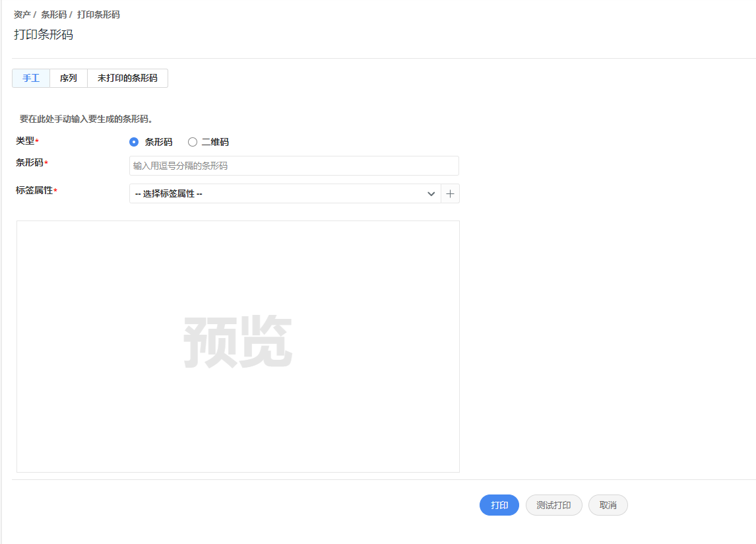Click the 类型 field label
The height and width of the screenshot is (544, 756).
click(25, 141)
